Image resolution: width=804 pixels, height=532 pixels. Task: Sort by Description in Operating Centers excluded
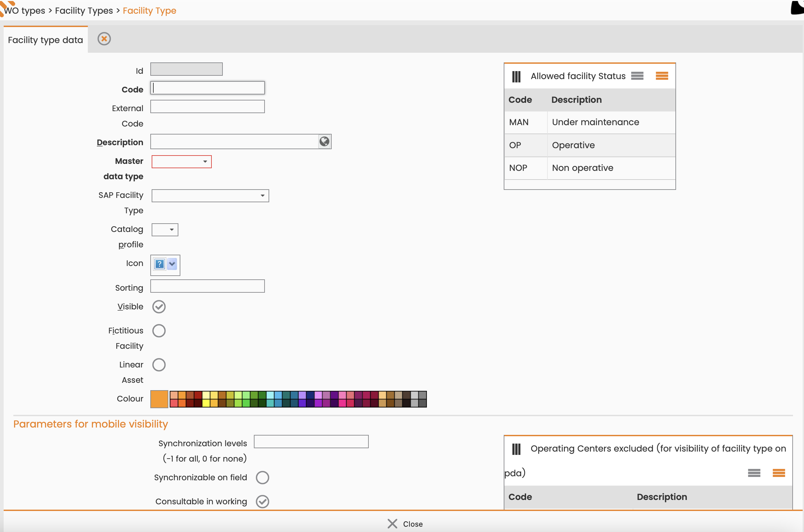click(661, 497)
